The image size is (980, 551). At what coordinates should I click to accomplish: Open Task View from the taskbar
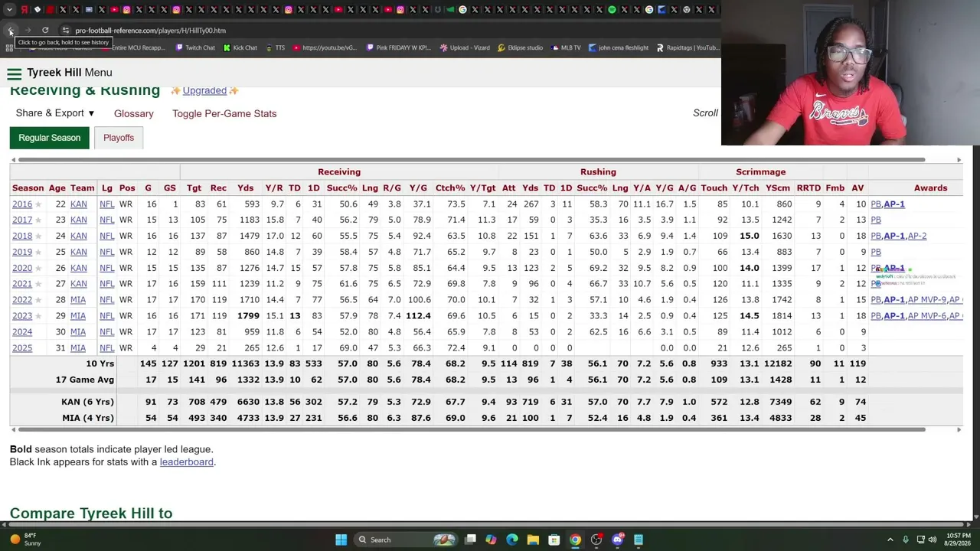(470, 540)
